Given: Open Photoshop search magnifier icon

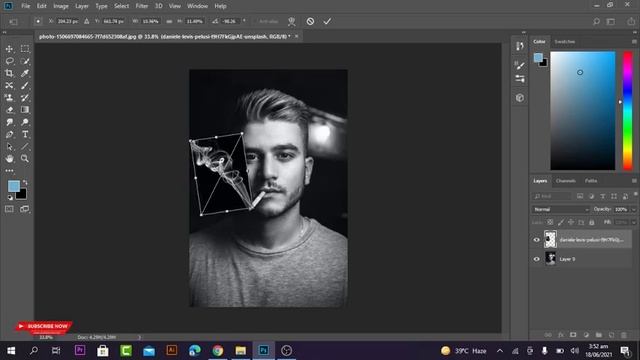Looking at the screenshot, I should (x=596, y=21).
